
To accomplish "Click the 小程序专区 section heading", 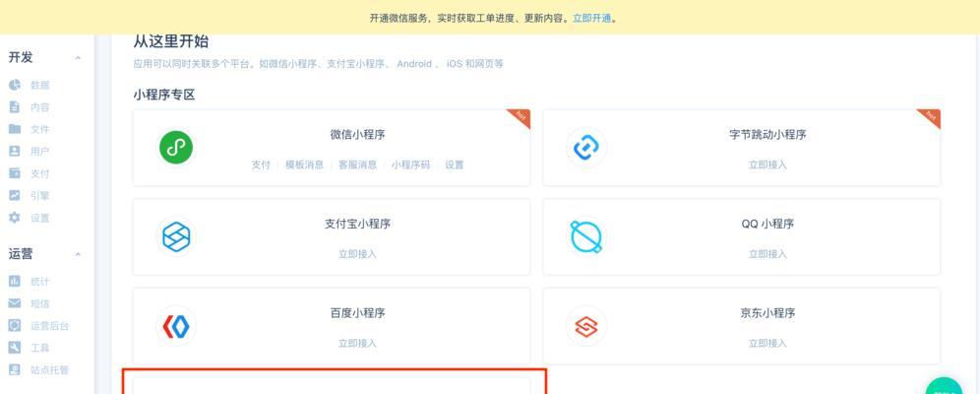I will (163, 95).
